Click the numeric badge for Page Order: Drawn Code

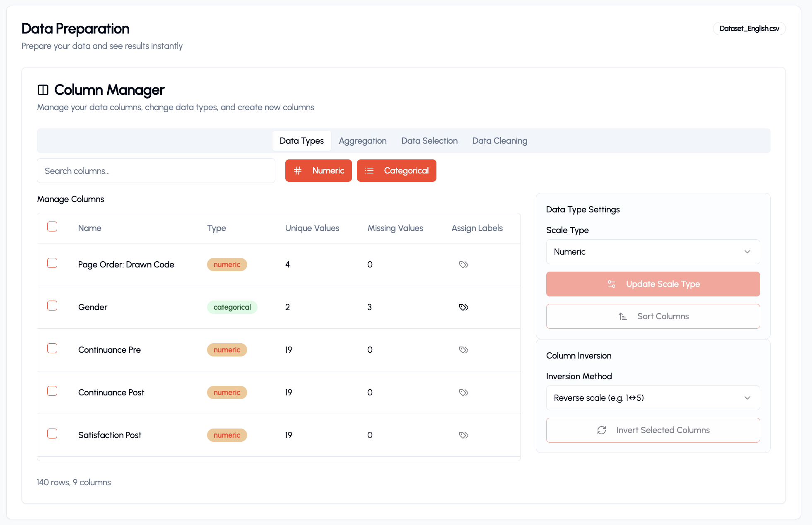pyautogui.click(x=227, y=265)
